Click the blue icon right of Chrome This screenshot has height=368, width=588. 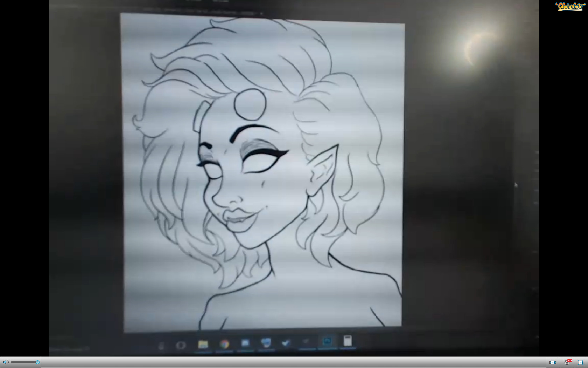245,343
